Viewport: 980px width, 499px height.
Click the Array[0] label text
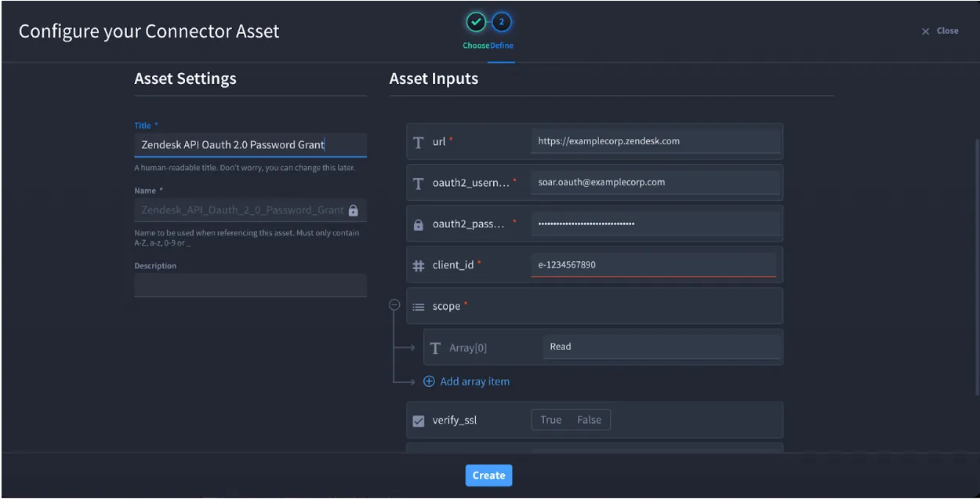(468, 348)
